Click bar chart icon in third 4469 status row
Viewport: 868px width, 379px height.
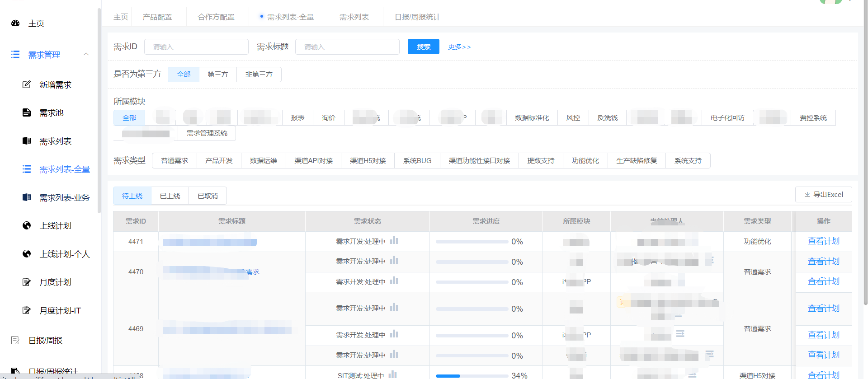(394, 354)
